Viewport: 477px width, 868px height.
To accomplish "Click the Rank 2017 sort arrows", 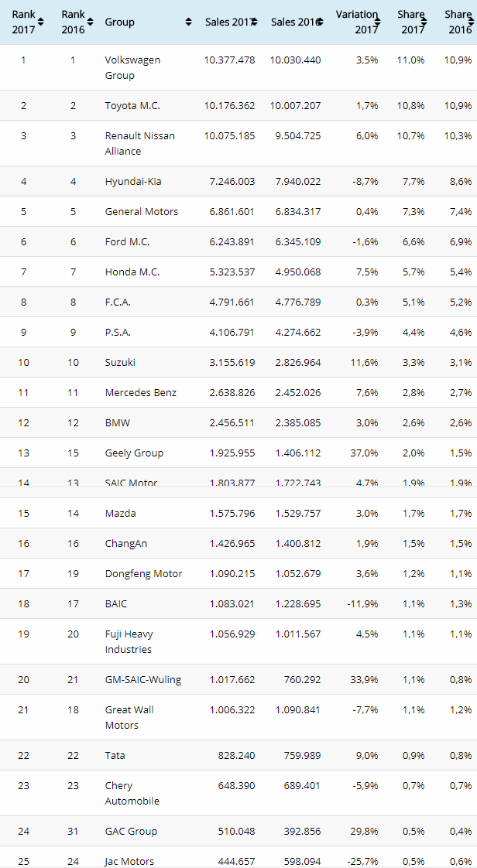I will click(40, 22).
